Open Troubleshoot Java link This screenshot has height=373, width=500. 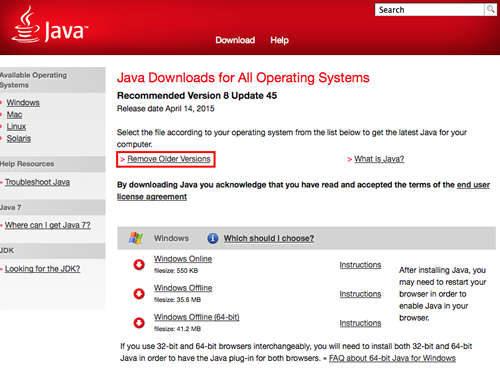click(x=37, y=182)
